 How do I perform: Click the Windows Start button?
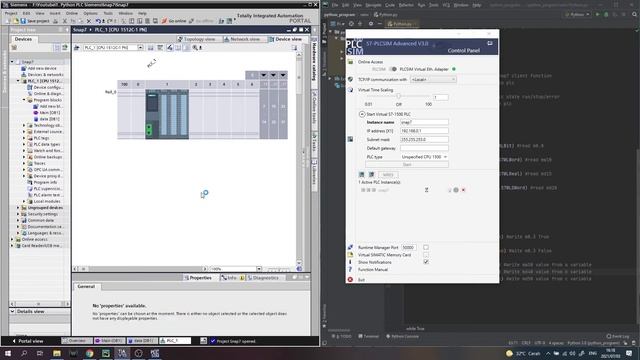pos(8,353)
